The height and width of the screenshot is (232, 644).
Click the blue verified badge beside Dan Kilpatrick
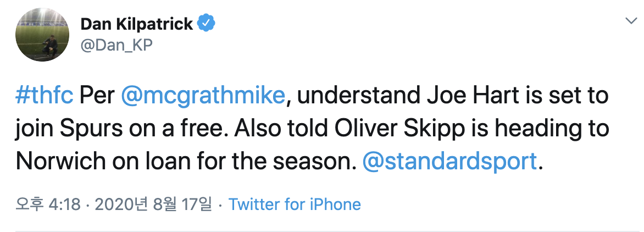click(207, 24)
